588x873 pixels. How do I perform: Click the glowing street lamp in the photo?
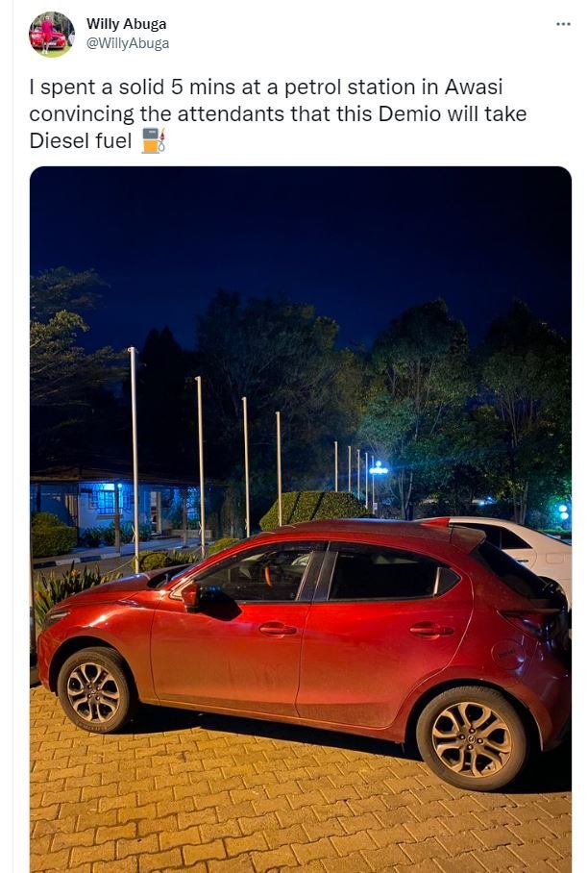[379, 469]
